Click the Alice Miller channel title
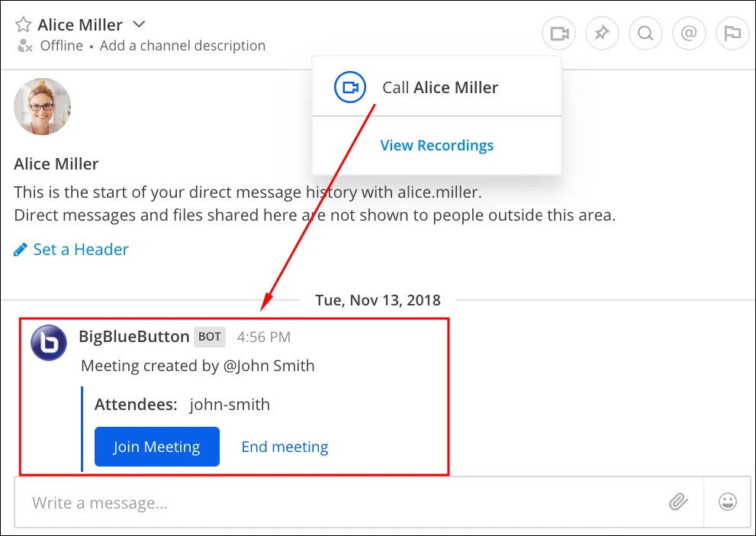Screen dimensions: 756x536 80,24
